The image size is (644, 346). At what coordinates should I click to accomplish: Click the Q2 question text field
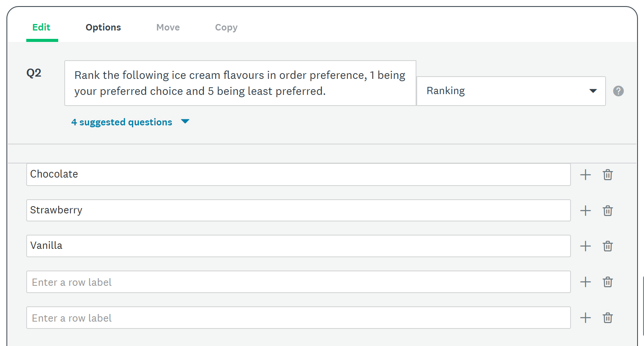pyautogui.click(x=240, y=83)
